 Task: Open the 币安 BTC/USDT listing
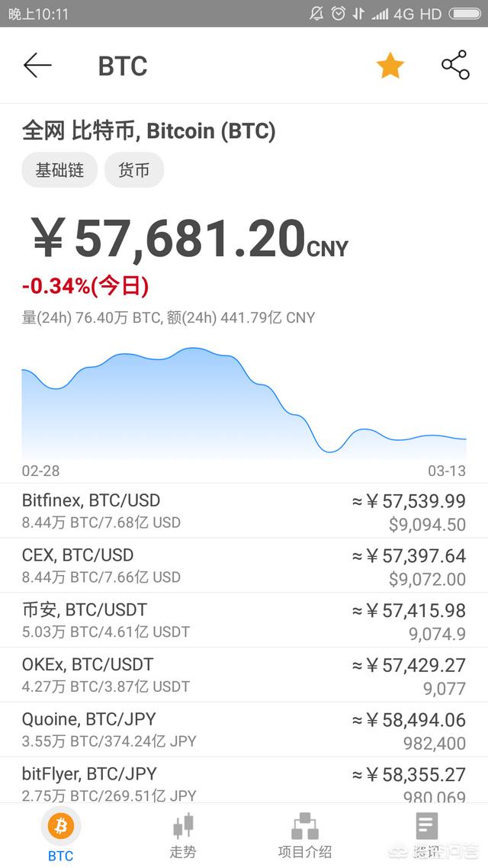tap(244, 621)
